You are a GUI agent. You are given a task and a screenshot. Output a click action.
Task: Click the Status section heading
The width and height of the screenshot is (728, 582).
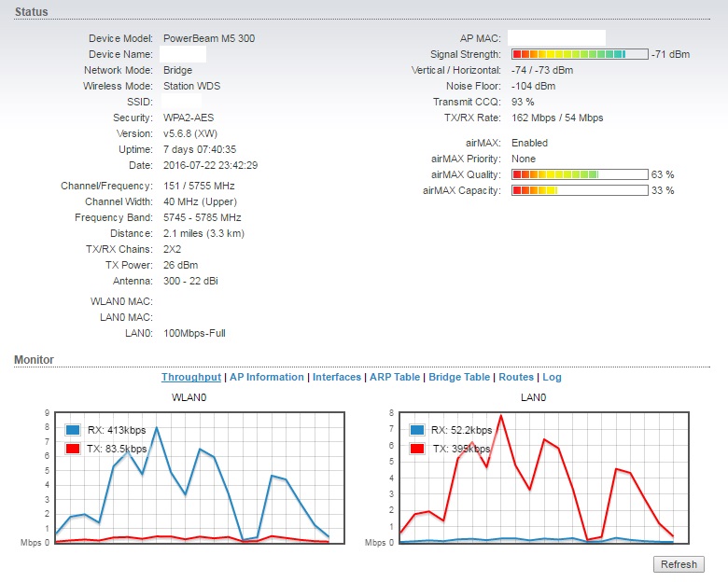[32, 11]
